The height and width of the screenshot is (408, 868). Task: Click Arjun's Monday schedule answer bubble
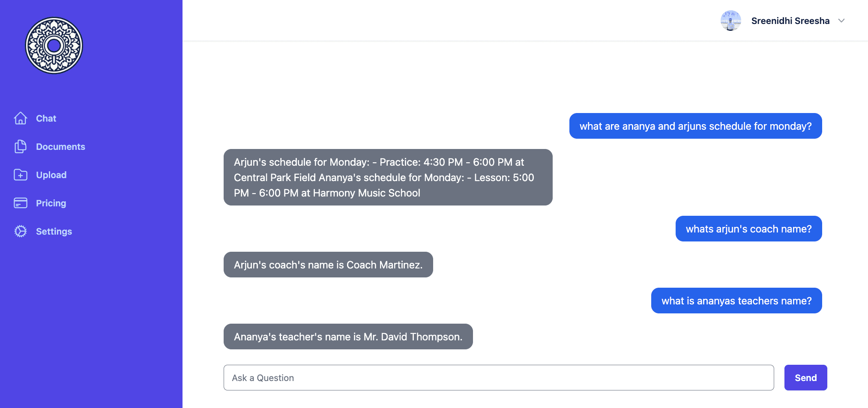(x=388, y=177)
